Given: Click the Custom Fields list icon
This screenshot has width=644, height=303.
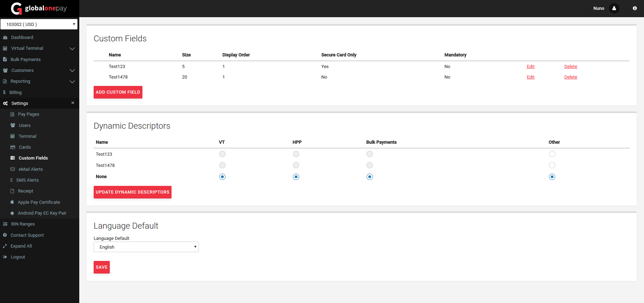Looking at the screenshot, I should (13, 158).
